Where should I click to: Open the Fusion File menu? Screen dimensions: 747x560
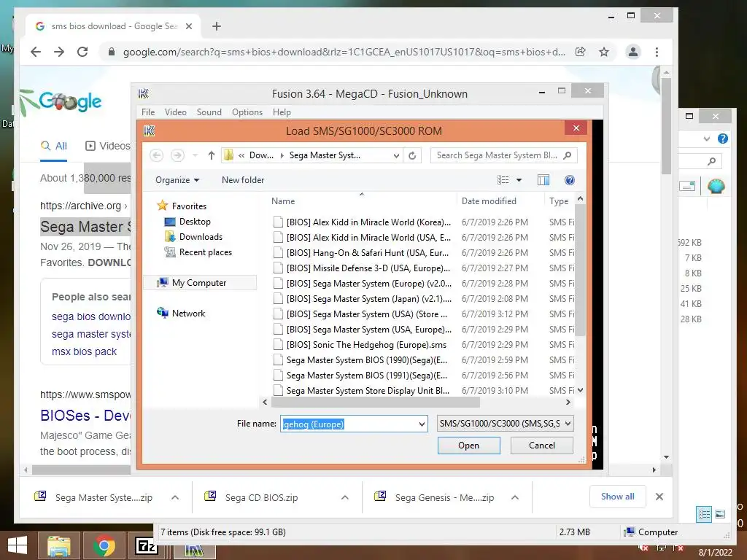(x=148, y=112)
